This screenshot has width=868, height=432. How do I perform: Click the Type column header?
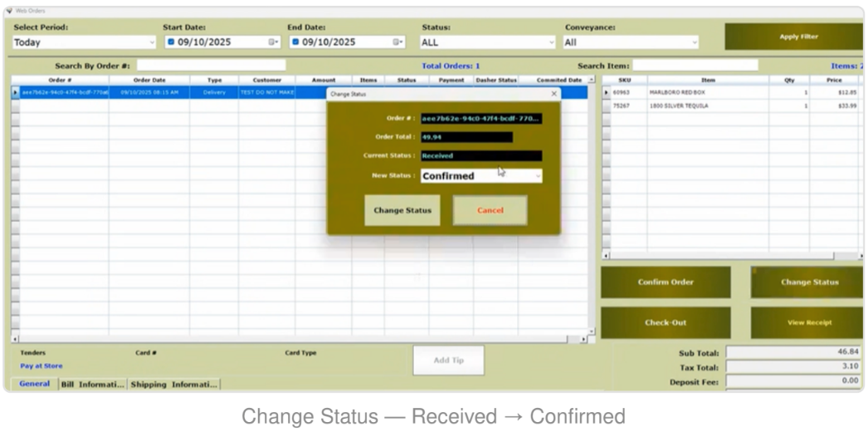[x=214, y=81]
